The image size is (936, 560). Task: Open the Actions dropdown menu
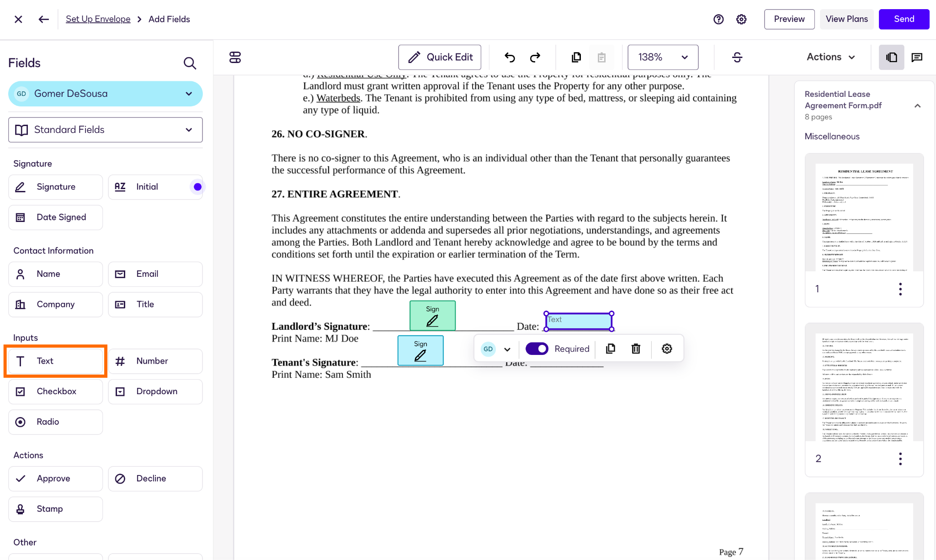[x=830, y=57]
